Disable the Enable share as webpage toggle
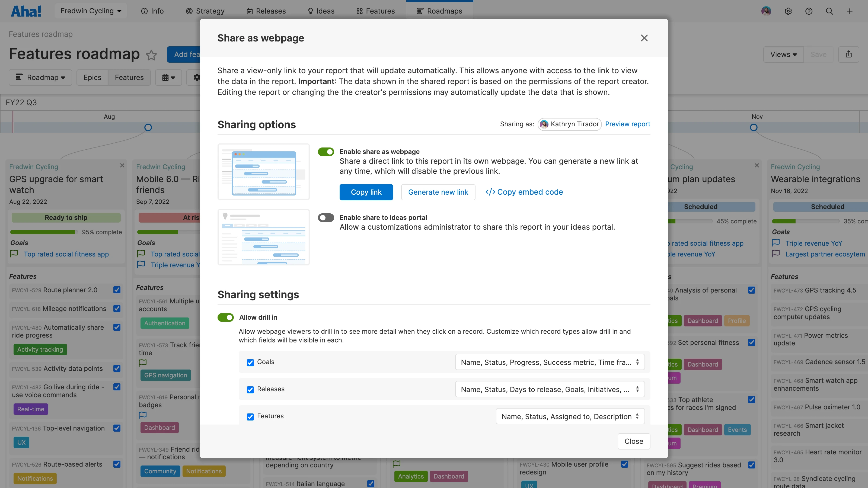Screen dimensions: 868x488 coord(326,152)
